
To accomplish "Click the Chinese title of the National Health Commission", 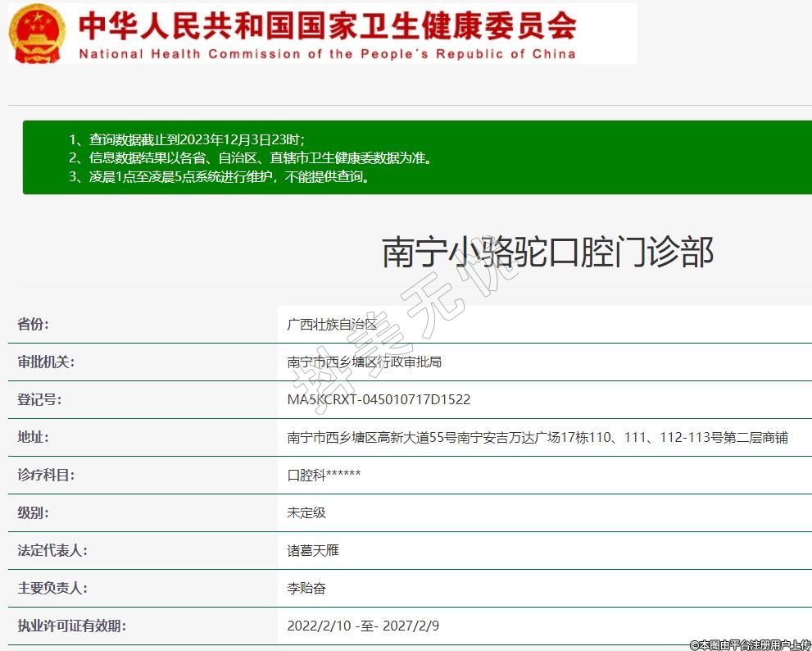I will pos(327,25).
